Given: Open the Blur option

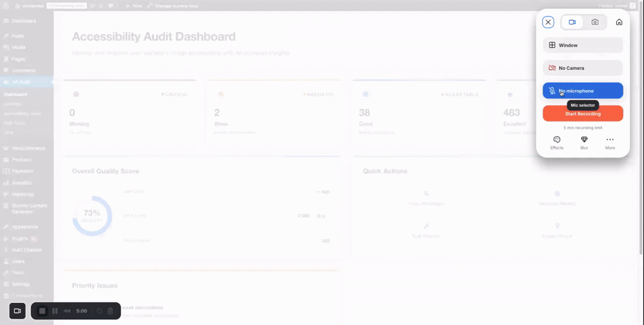Looking at the screenshot, I should click(584, 143).
